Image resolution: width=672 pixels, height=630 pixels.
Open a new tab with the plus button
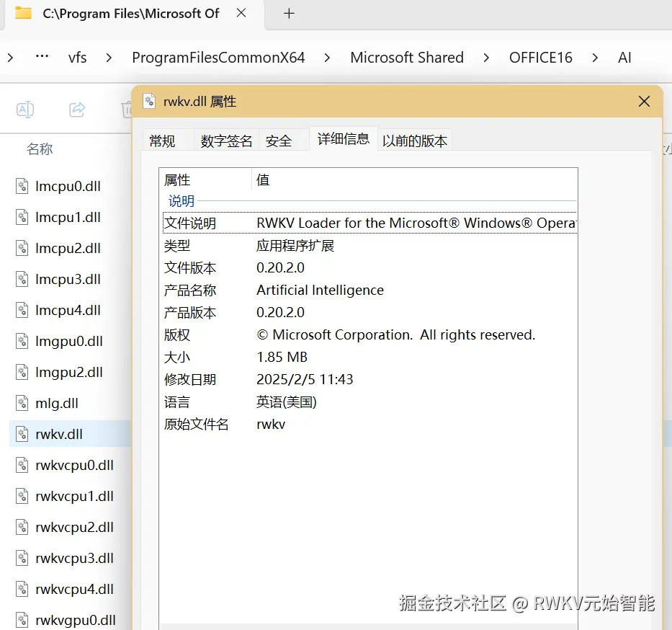pyautogui.click(x=287, y=13)
